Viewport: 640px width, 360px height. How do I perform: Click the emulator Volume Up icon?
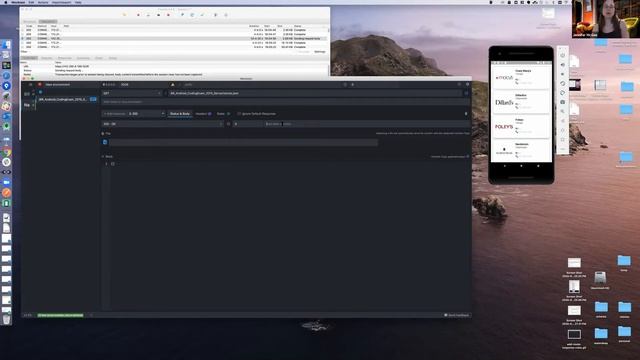[x=562, y=64]
